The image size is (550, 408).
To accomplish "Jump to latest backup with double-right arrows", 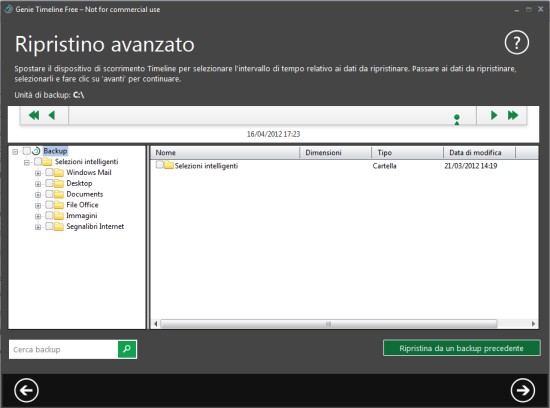I will point(513,115).
